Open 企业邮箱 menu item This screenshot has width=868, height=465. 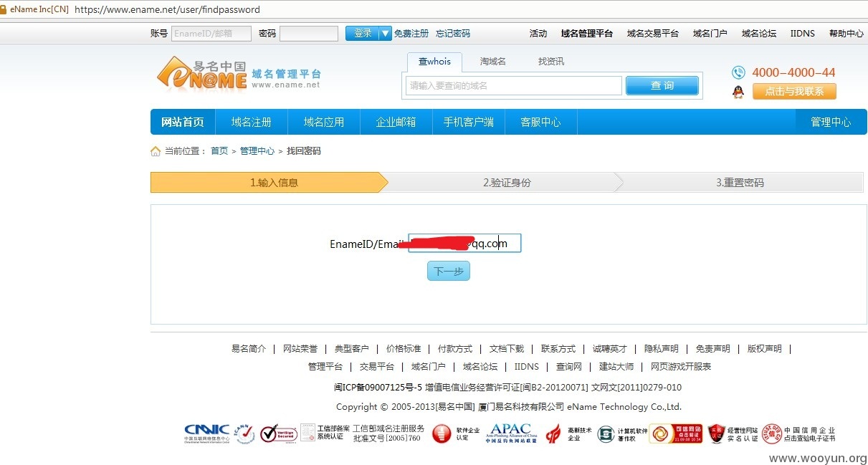[396, 122]
